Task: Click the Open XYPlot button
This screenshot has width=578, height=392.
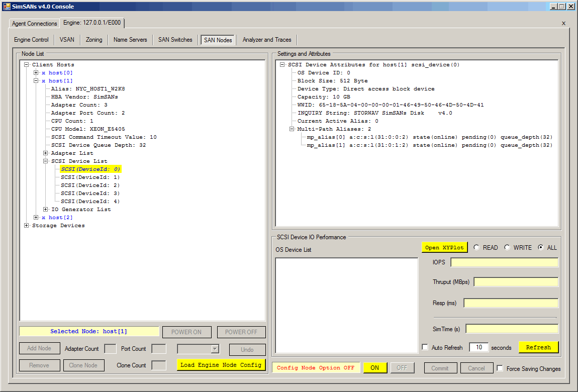Action: click(444, 247)
